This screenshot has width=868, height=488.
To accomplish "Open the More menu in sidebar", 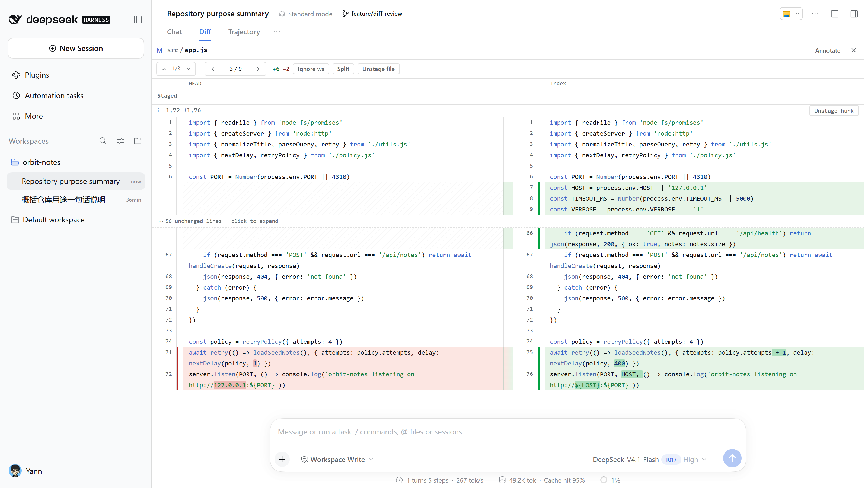I will [x=76, y=116].
